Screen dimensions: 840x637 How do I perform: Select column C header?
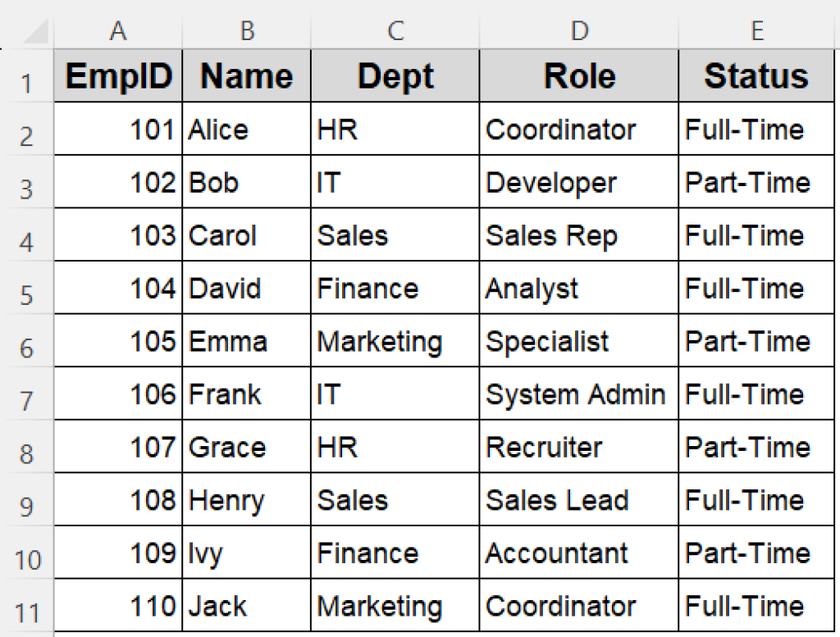click(395, 29)
